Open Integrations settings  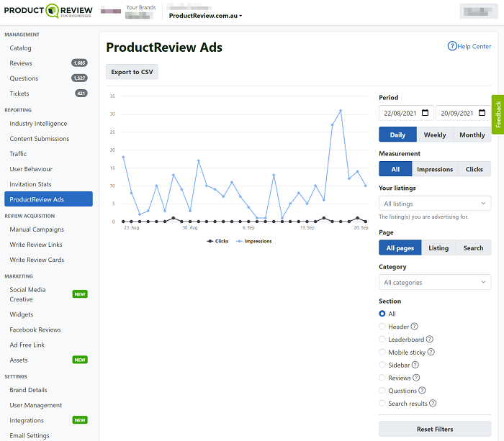point(48,420)
